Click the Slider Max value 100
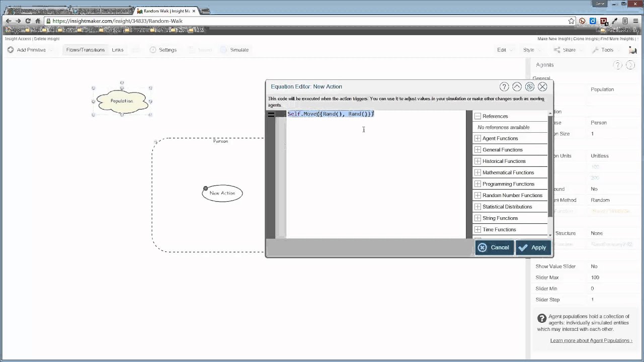The height and width of the screenshot is (362, 644). point(595,278)
